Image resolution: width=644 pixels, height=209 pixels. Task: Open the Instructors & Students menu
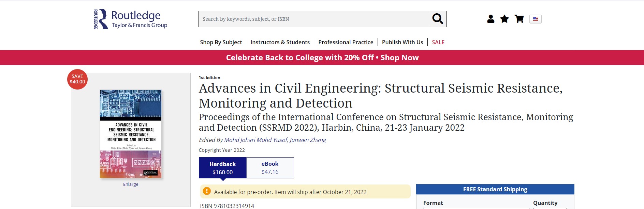[280, 42]
